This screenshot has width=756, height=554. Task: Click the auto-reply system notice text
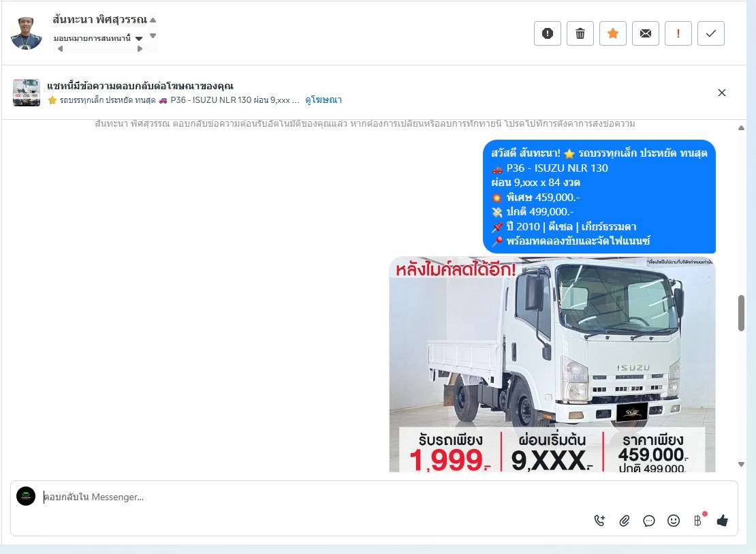365,123
